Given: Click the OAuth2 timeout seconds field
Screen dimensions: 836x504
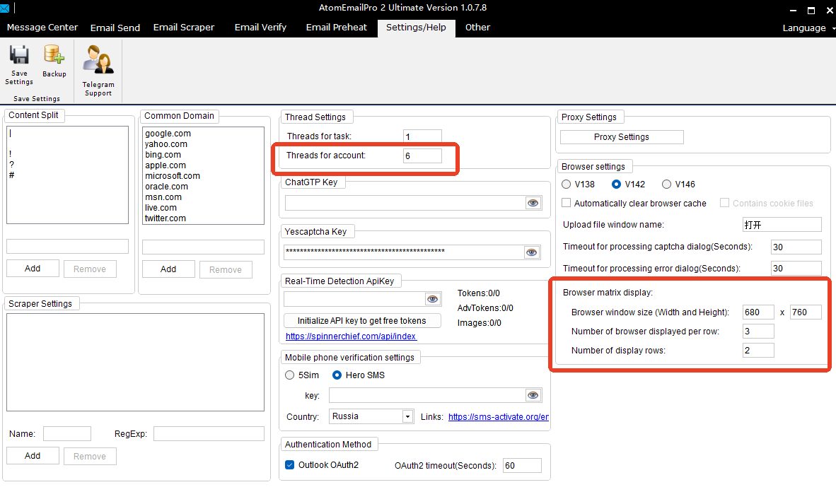Looking at the screenshot, I should [x=522, y=466].
